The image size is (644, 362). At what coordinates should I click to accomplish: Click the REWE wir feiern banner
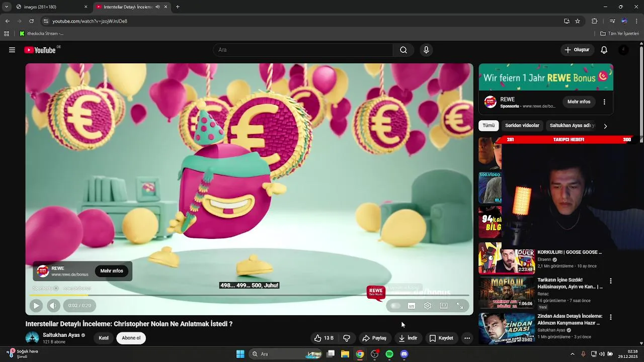546,77
